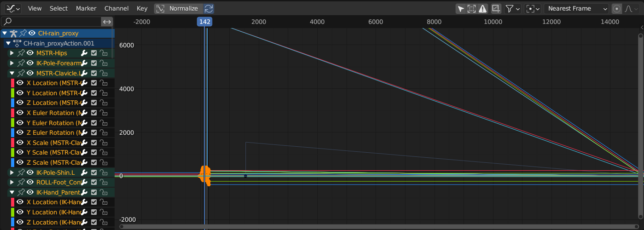Open the Select menu
Viewport: 644px width, 230px height.
click(x=58, y=8)
